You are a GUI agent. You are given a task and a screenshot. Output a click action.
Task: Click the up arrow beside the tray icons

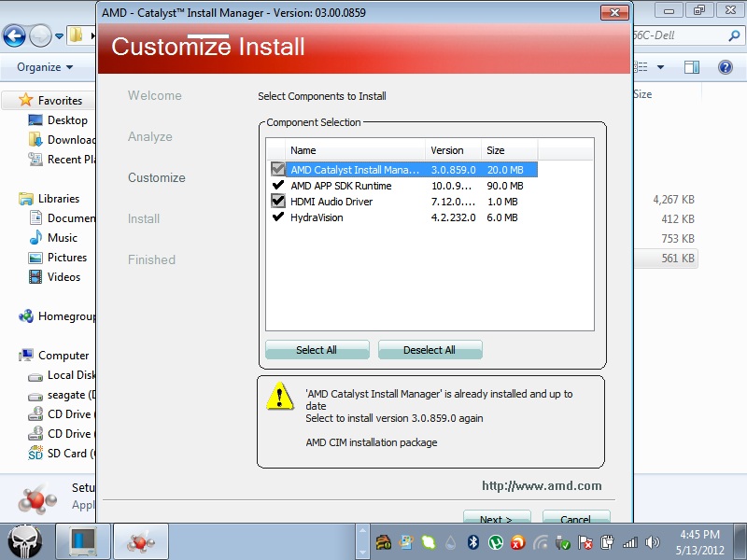[362, 530]
